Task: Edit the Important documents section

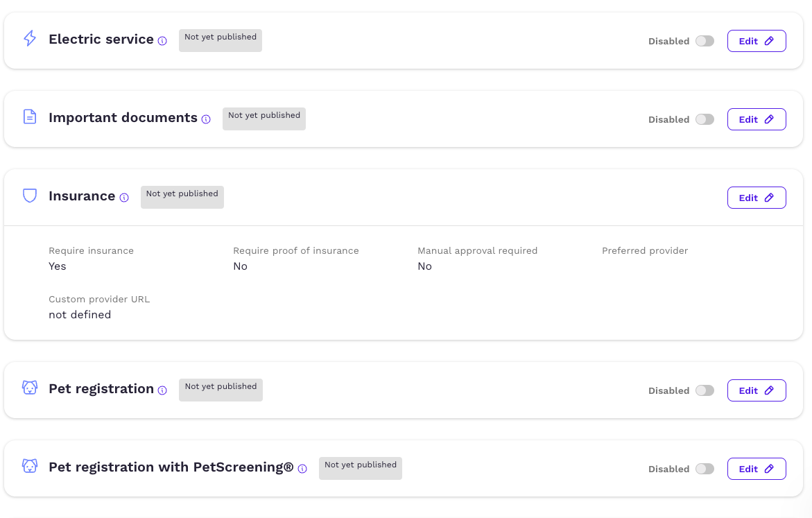Action: [x=757, y=119]
